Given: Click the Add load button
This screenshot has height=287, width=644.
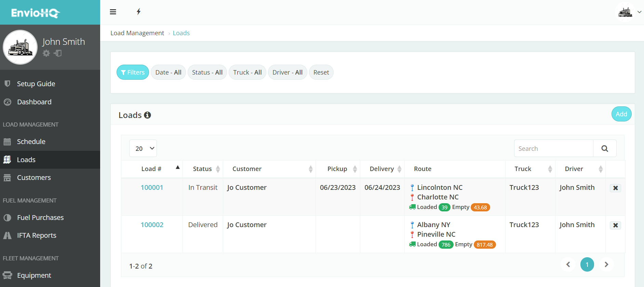Looking at the screenshot, I should [x=621, y=114].
